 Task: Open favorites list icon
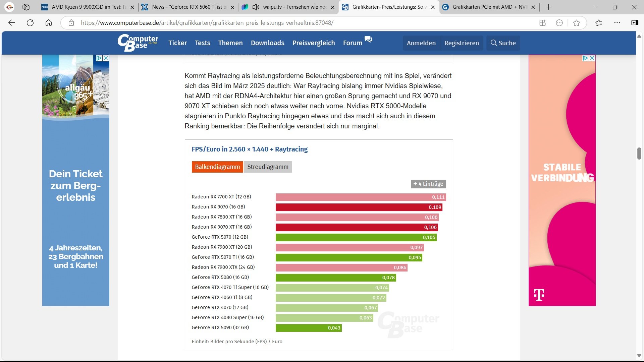point(599,23)
